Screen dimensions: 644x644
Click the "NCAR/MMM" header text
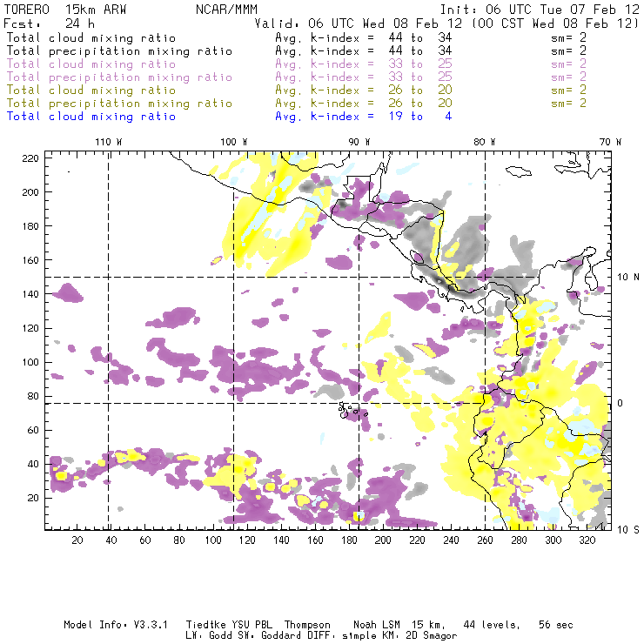(226, 10)
